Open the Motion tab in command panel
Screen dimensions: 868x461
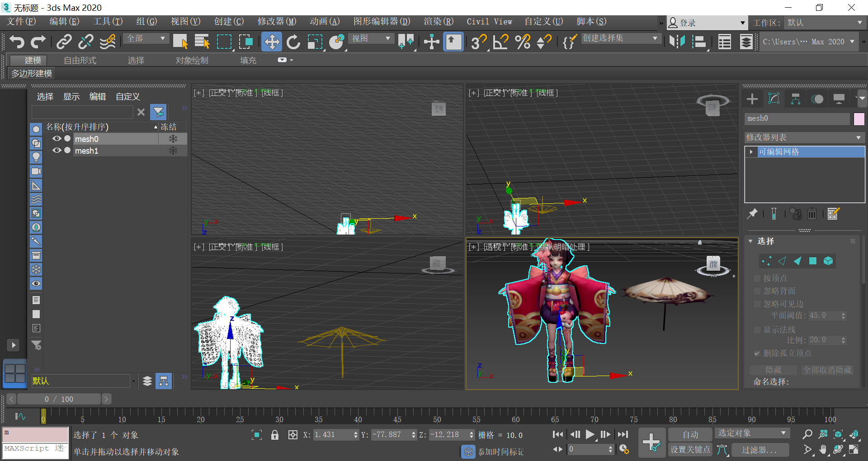[x=817, y=99]
